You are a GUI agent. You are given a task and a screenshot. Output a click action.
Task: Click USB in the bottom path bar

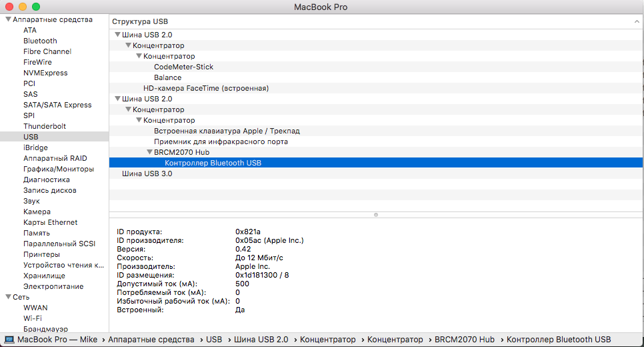click(214, 340)
